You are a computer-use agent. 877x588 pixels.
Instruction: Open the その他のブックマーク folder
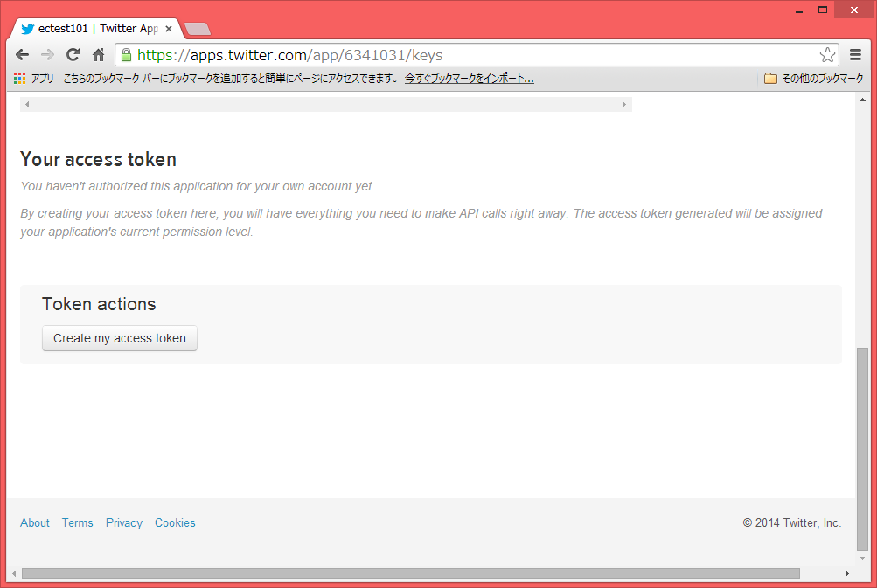point(814,79)
